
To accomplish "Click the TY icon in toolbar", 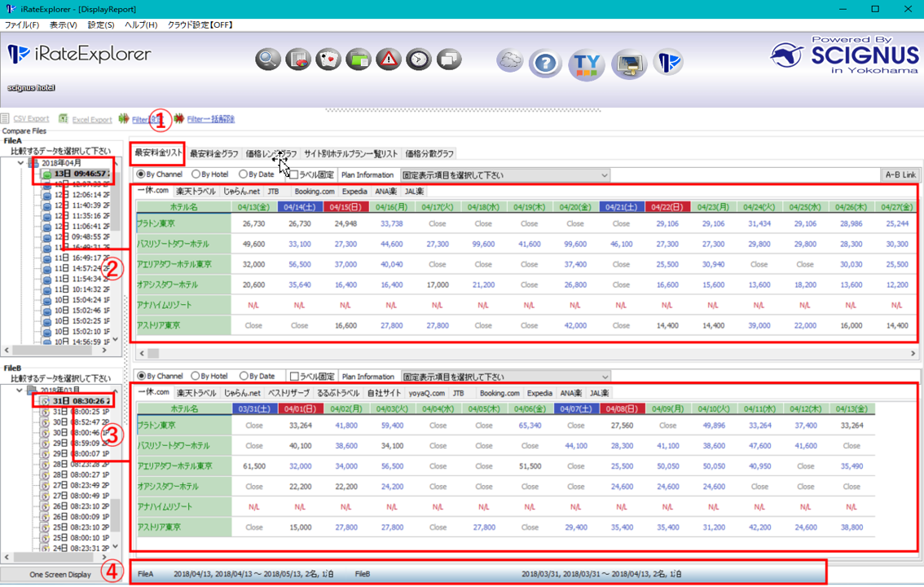I will point(587,64).
